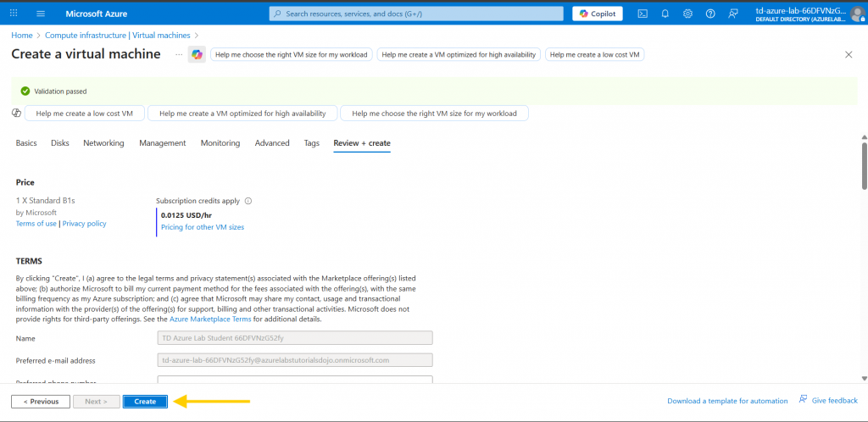Image resolution: width=868 pixels, height=422 pixels.
Task: Open Download a template for automation
Action: 727,401
